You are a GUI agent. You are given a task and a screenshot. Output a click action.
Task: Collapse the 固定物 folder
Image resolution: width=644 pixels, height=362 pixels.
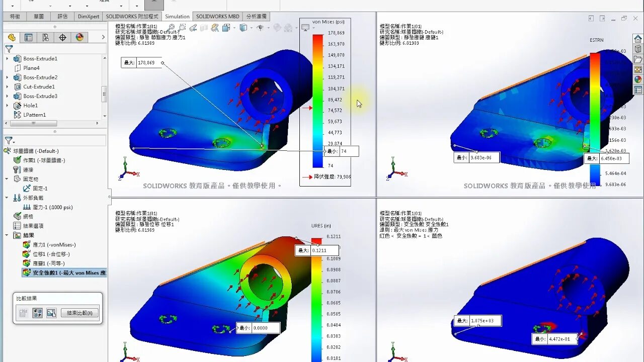click(x=7, y=178)
